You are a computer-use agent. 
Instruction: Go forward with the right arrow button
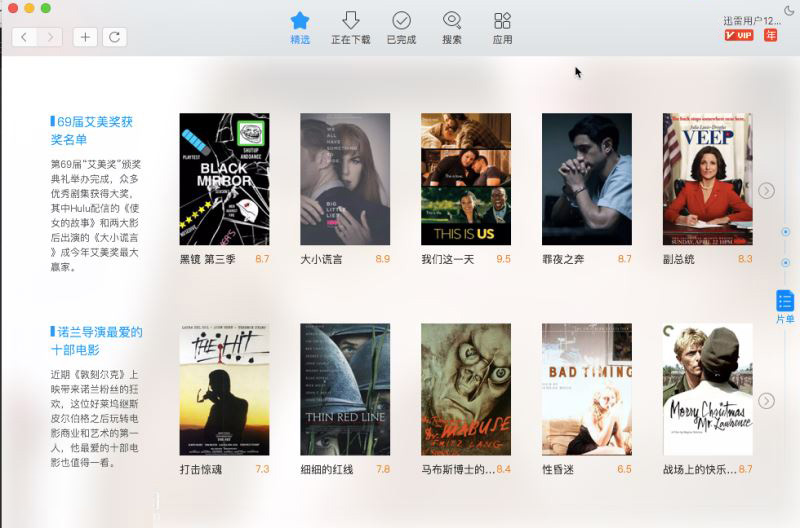click(50, 37)
